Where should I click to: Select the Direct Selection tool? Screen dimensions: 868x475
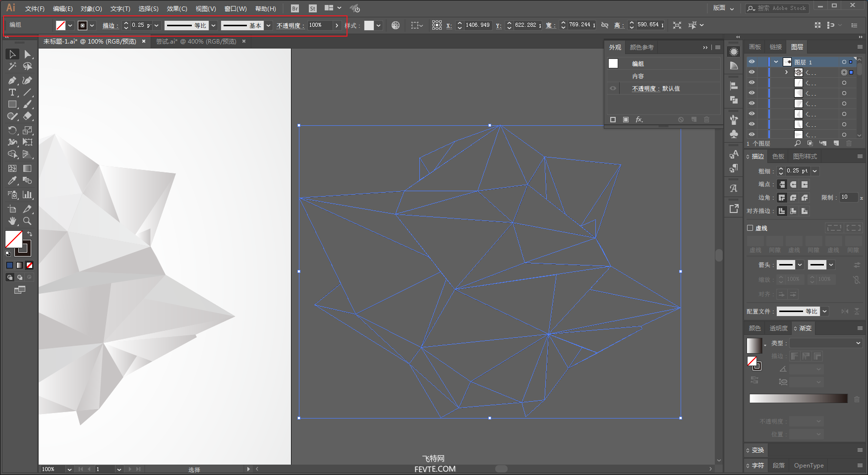click(28, 54)
